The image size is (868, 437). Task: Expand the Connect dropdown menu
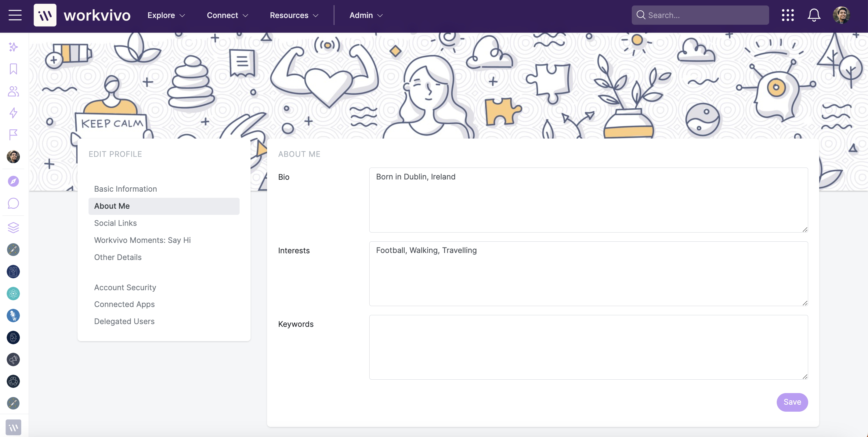[227, 15]
